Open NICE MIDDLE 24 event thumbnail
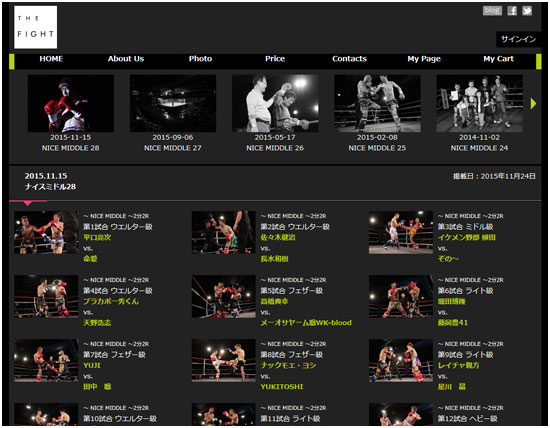This screenshot has height=428, width=550. coord(479,103)
